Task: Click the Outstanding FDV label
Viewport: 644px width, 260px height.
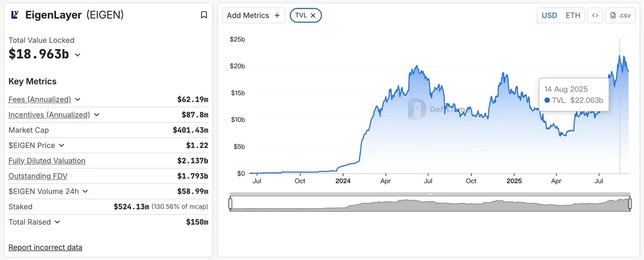Action: [38, 176]
